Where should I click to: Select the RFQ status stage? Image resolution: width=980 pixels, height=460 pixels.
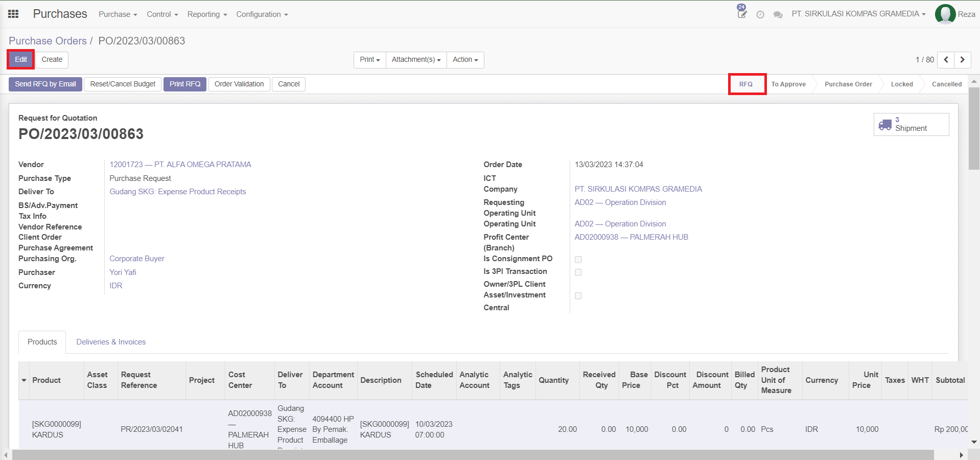pos(746,84)
